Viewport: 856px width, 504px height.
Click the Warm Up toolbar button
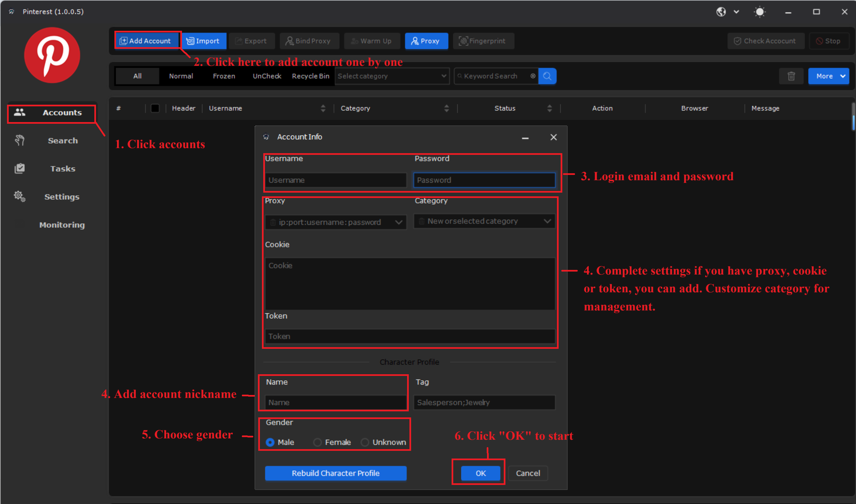[372, 41]
